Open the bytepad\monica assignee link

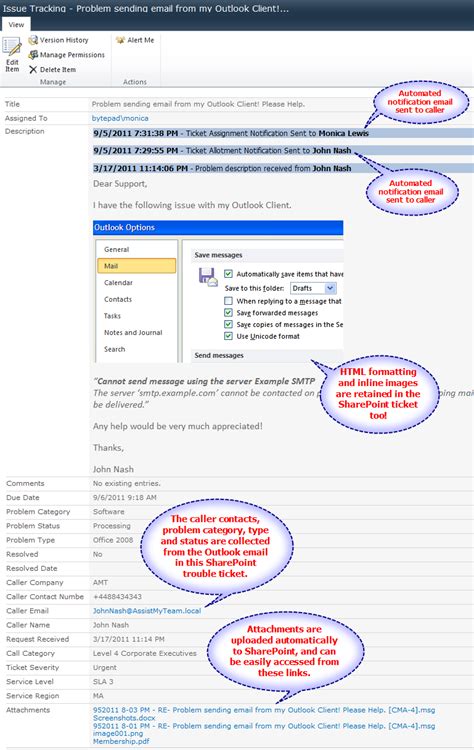[x=120, y=118]
